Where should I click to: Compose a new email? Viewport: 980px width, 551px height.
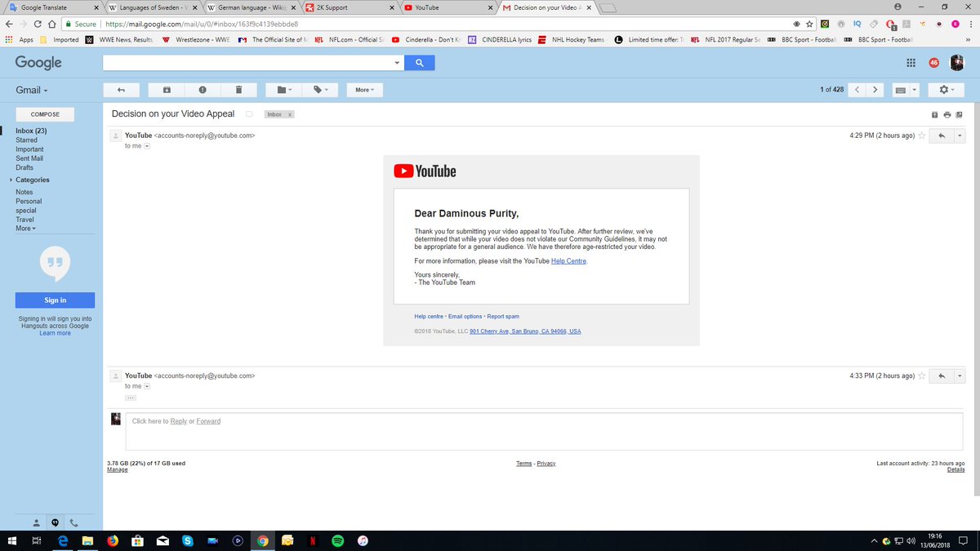pos(45,114)
